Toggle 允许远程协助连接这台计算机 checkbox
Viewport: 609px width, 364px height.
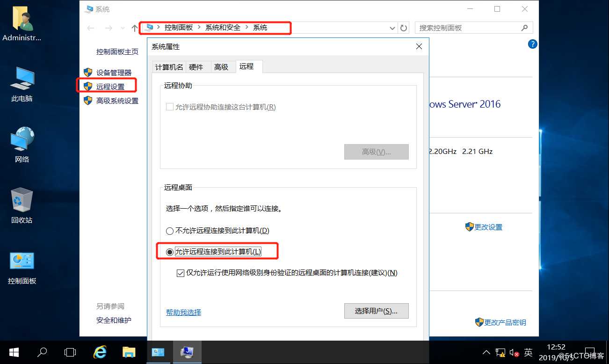coord(170,107)
